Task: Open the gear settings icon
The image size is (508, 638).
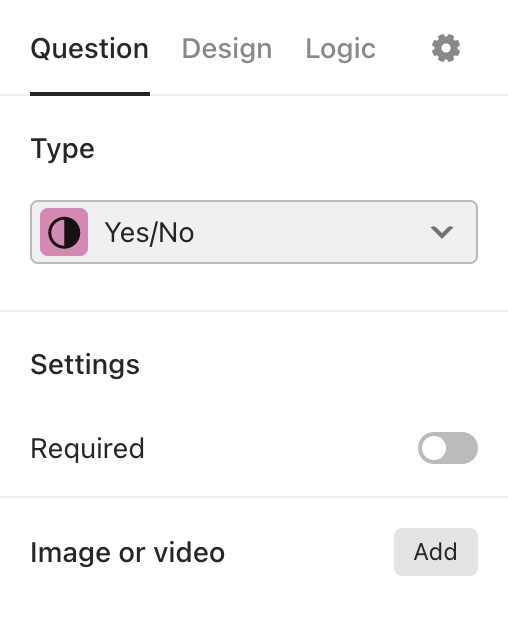Action: coord(446,48)
